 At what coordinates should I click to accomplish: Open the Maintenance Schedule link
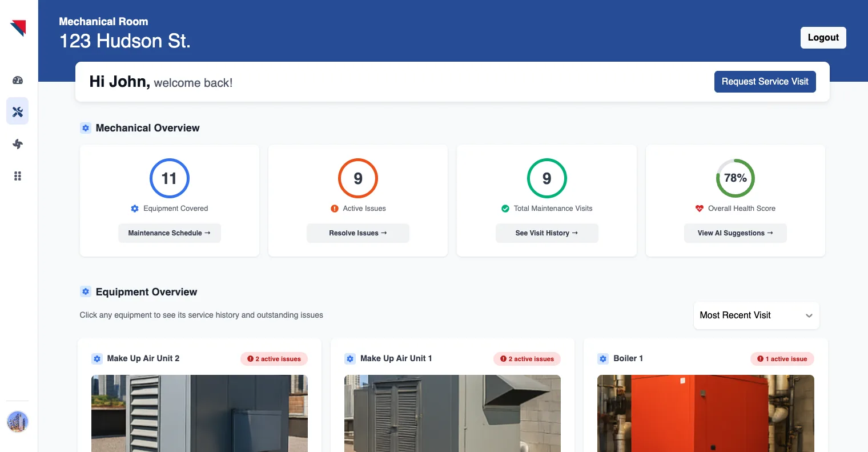pyautogui.click(x=169, y=233)
